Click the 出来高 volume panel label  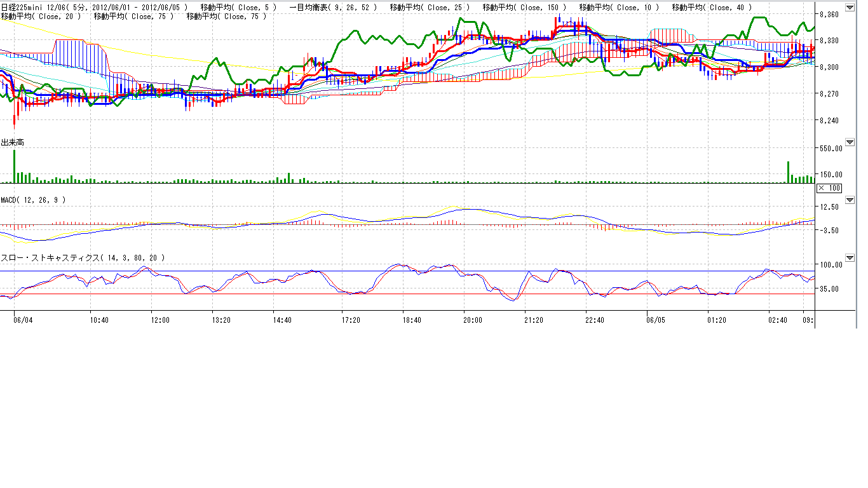click(13, 143)
